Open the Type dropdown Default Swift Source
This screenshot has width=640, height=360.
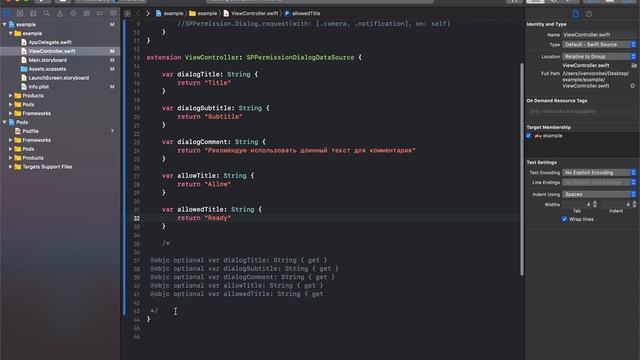coord(599,44)
